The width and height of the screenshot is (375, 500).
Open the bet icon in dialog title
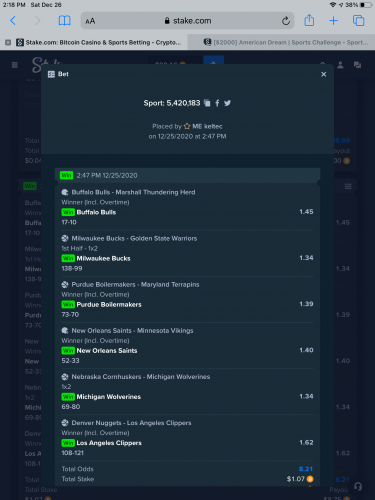coord(51,74)
